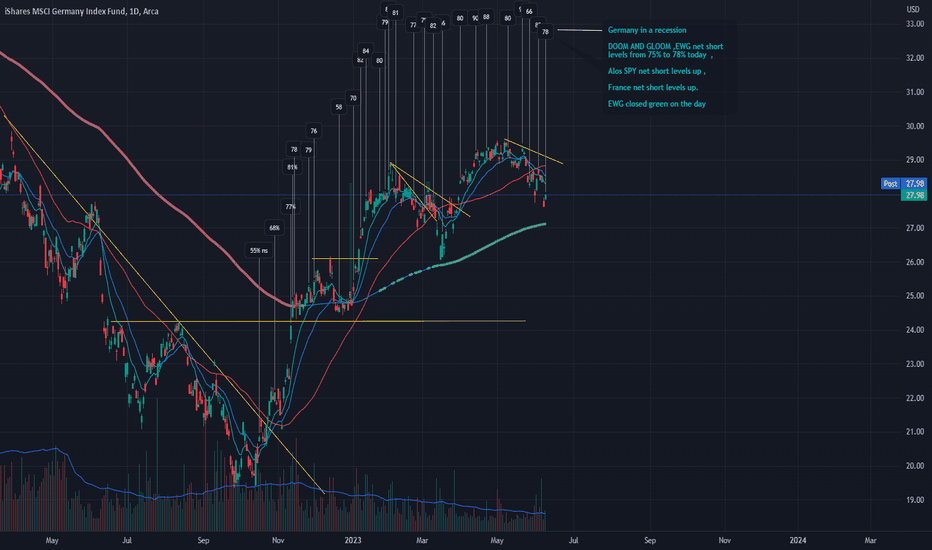The width and height of the screenshot is (932, 550).
Task: Click the '88' callout label
Action: [486, 17]
